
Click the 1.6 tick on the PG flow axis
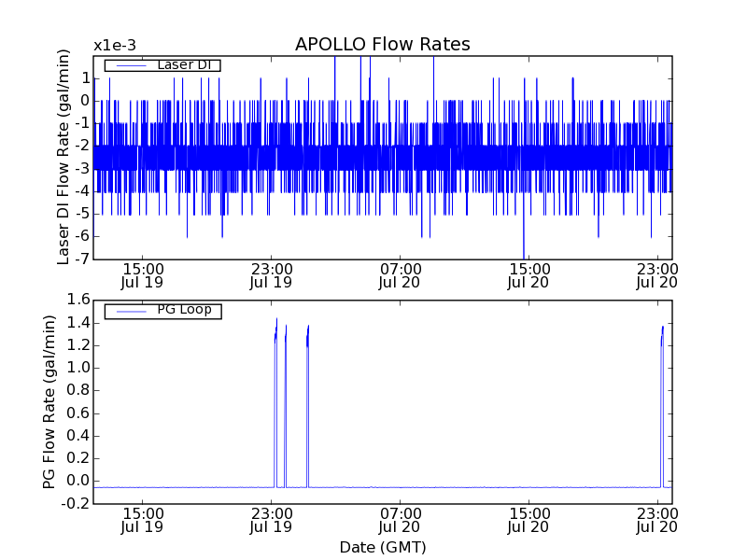coord(78,300)
